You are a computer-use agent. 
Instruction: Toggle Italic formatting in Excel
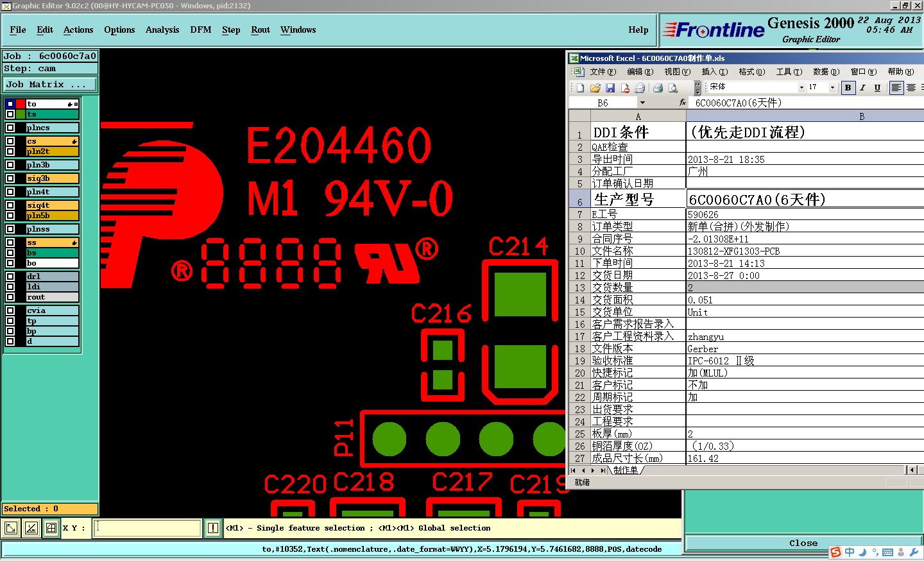pos(863,88)
